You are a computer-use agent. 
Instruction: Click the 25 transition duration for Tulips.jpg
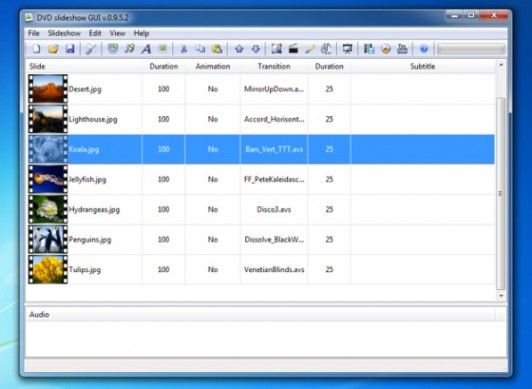click(329, 270)
